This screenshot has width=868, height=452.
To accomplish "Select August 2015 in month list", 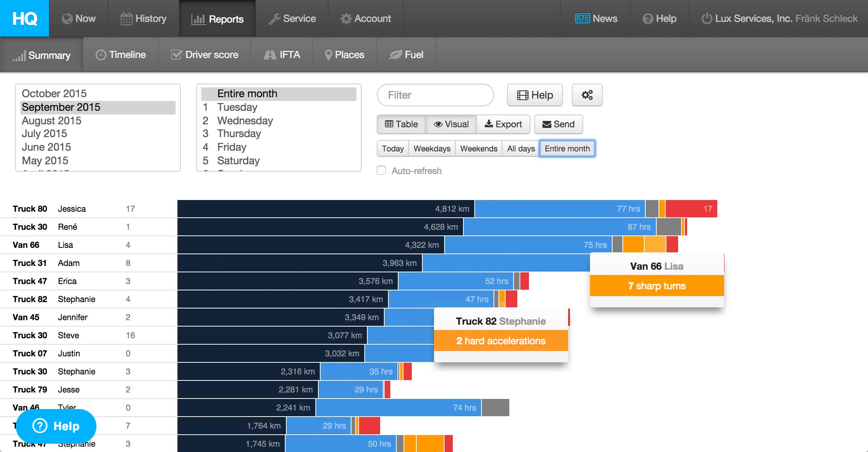I will 52,121.
